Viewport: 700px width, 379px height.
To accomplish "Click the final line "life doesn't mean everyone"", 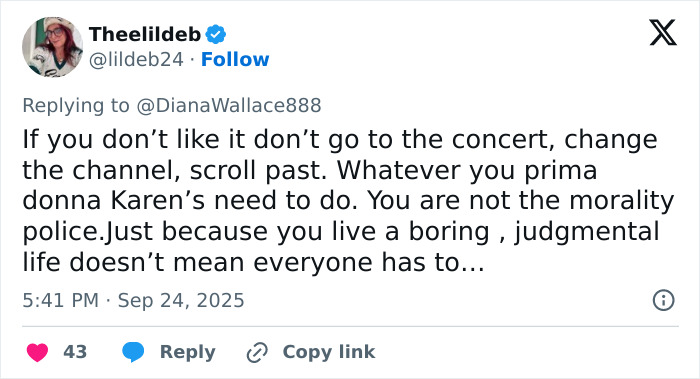I will [253, 262].
